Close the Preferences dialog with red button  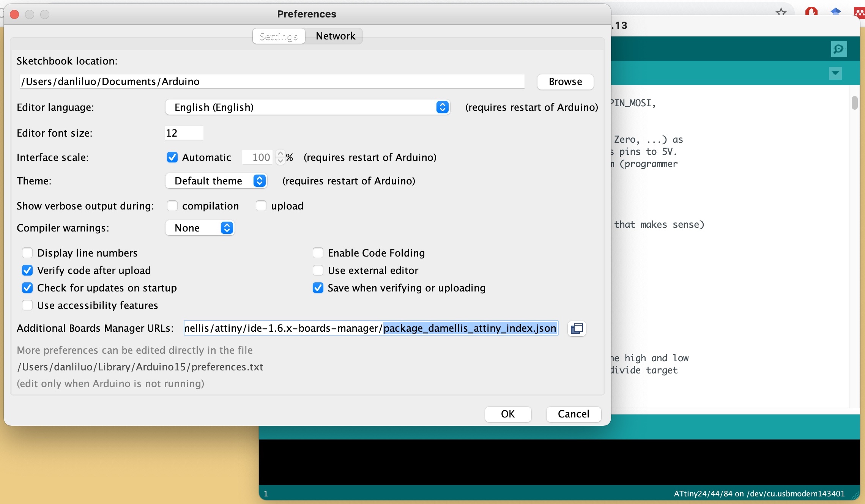(x=14, y=14)
